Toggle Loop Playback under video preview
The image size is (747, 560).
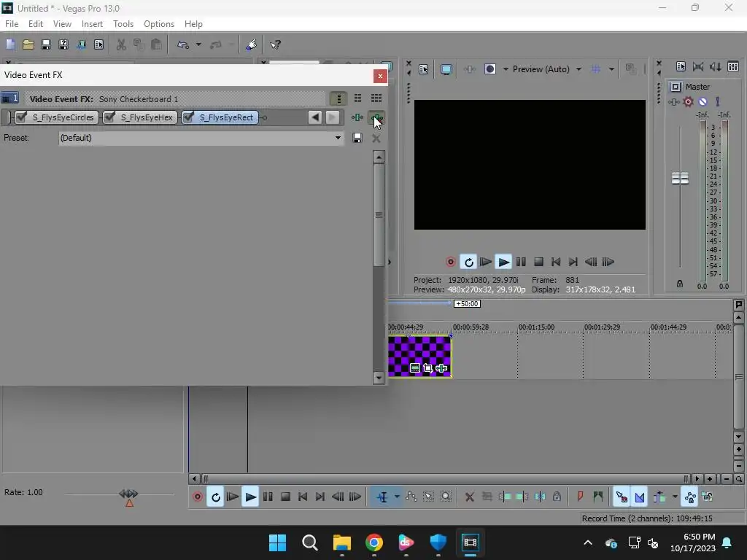click(x=468, y=262)
